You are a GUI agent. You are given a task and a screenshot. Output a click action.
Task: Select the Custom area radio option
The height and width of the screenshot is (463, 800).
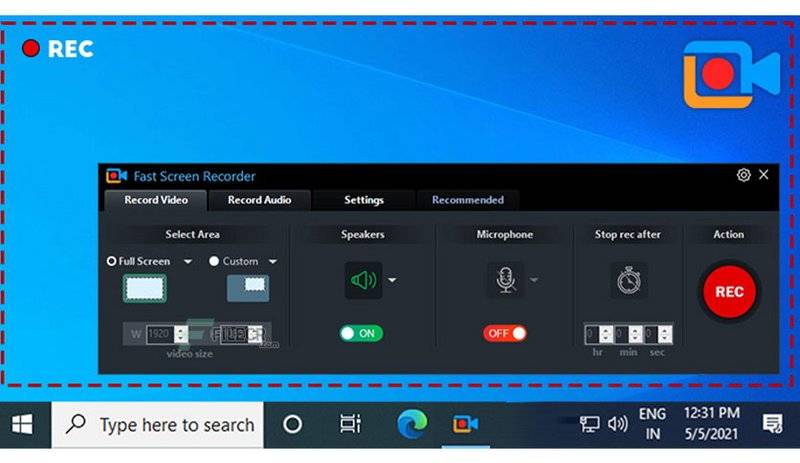pos(214,261)
